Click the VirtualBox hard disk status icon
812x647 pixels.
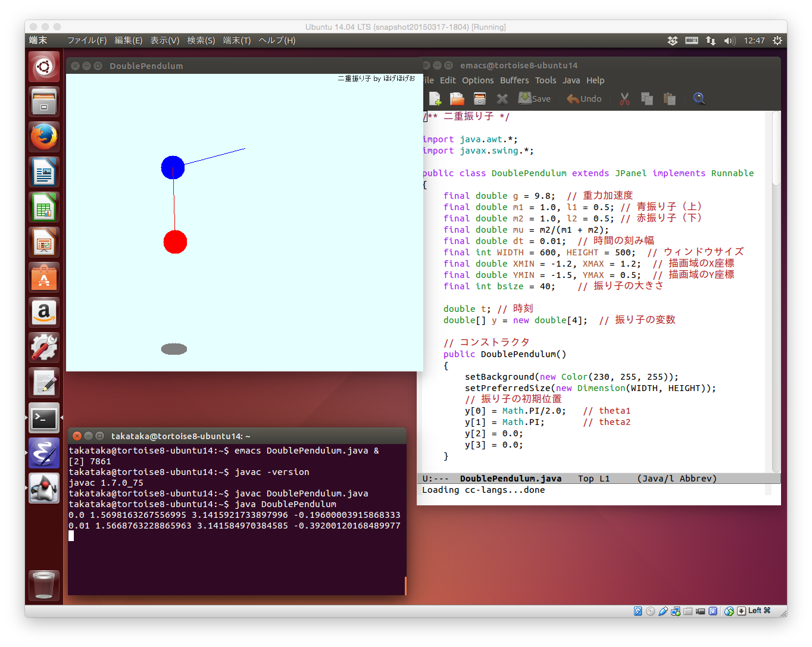(x=638, y=611)
